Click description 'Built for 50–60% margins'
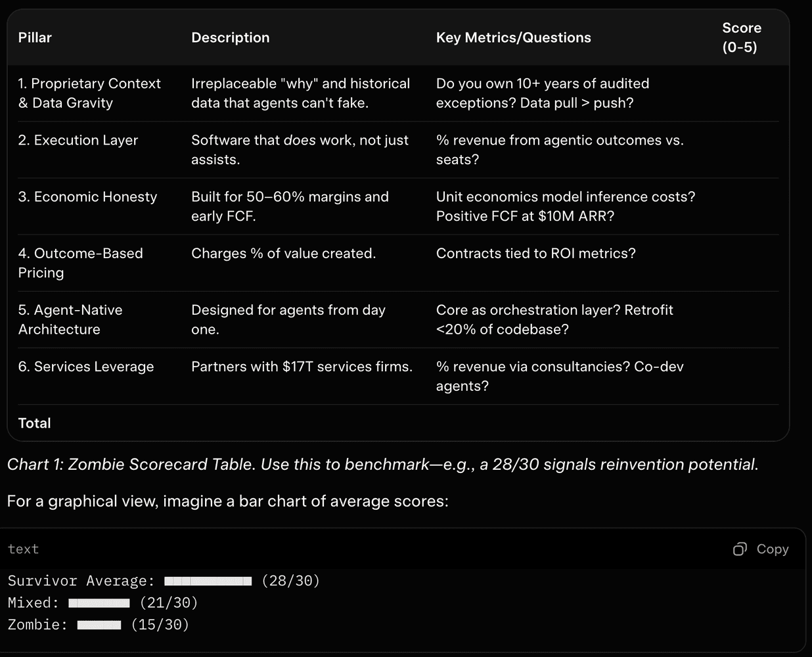The width and height of the screenshot is (812, 657). click(x=290, y=206)
